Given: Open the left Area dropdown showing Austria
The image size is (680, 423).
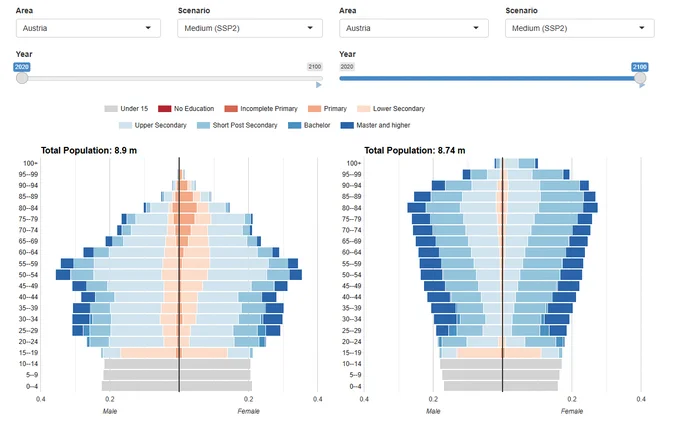Looking at the screenshot, I should tap(88, 28).
